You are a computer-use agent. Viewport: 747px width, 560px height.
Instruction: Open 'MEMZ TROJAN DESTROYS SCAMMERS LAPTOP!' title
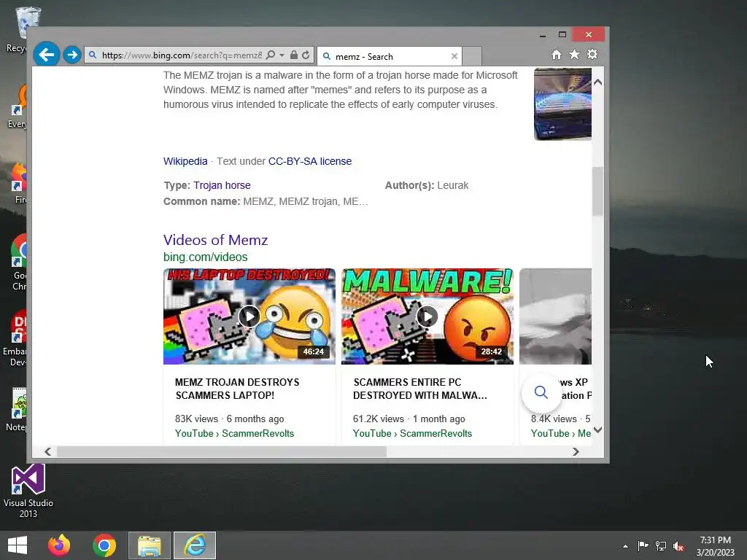pos(237,389)
